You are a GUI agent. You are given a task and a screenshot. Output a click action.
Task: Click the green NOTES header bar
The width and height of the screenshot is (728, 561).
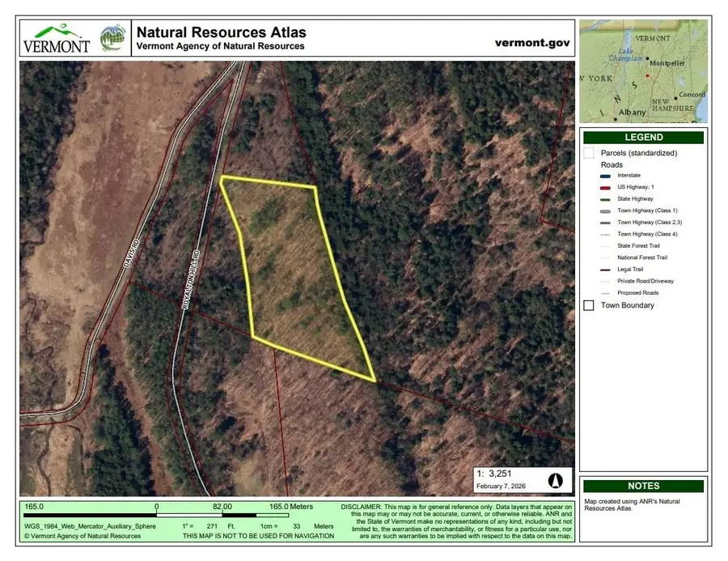point(643,487)
